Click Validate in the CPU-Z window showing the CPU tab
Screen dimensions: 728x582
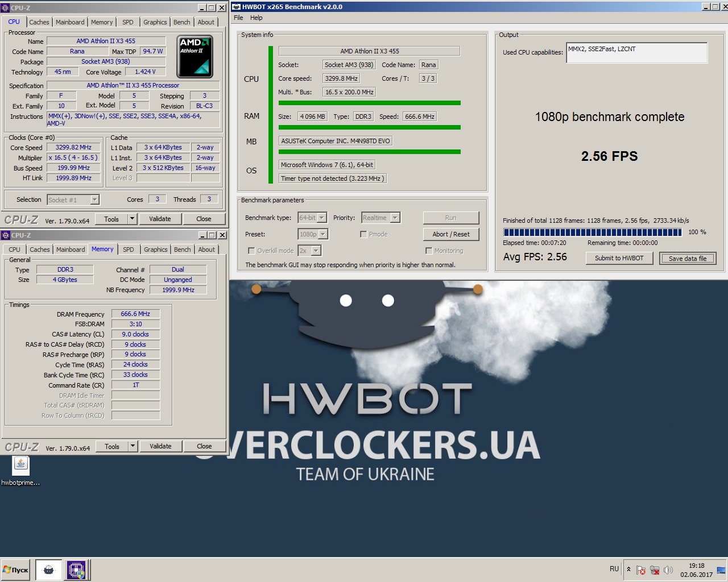[160, 219]
